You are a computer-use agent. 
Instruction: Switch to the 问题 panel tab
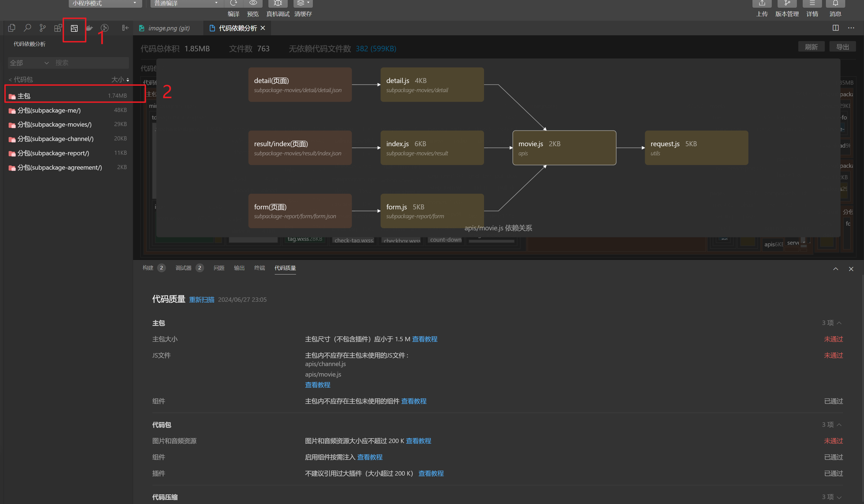point(219,268)
